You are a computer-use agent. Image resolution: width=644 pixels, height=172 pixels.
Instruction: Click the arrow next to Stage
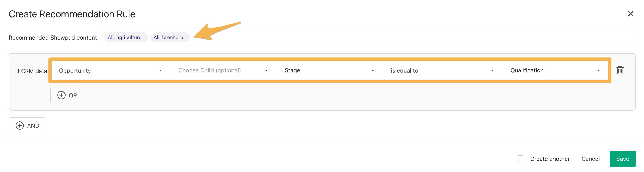[x=372, y=70]
